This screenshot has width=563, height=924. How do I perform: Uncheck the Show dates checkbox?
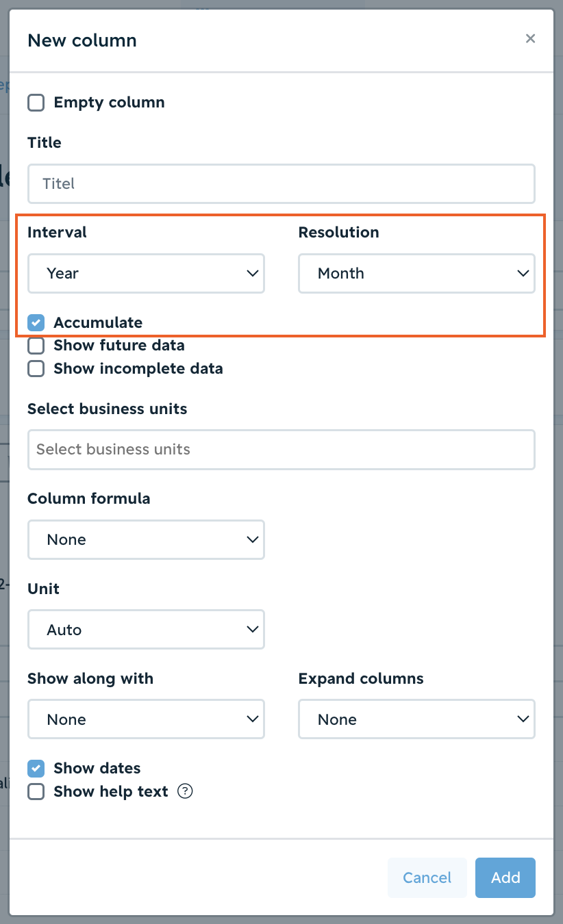point(36,768)
